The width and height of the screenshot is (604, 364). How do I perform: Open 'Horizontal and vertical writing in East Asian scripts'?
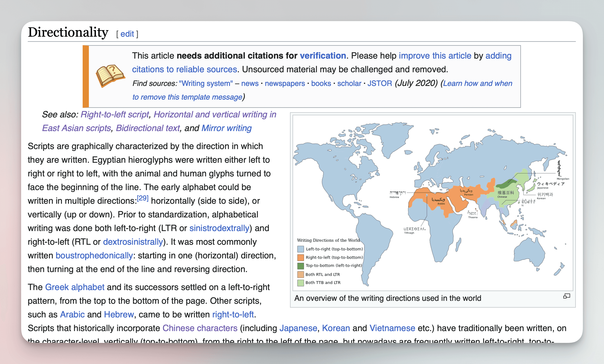[x=215, y=115]
